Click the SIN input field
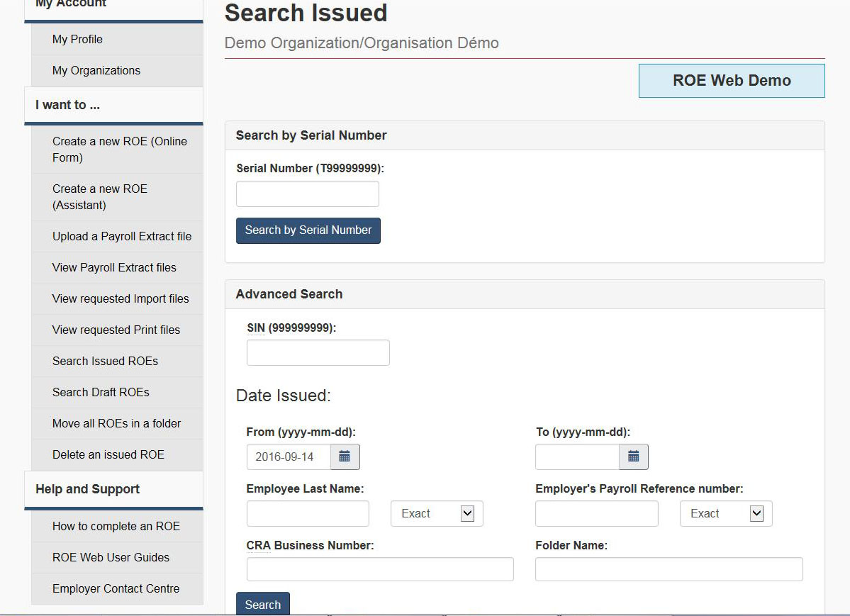850x616 pixels. pyautogui.click(x=318, y=352)
